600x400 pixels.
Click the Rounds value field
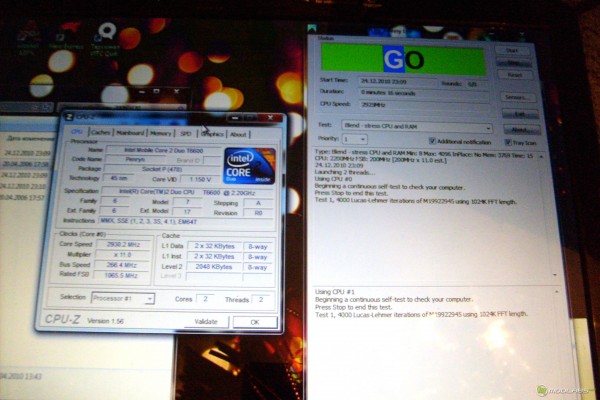(476, 84)
